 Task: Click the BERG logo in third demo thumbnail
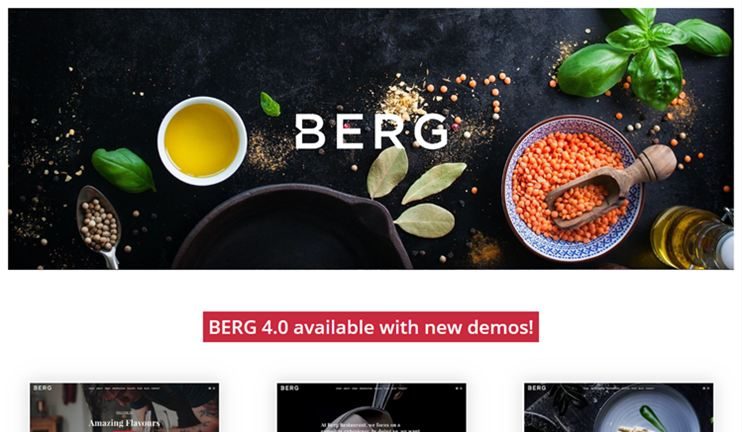537,388
